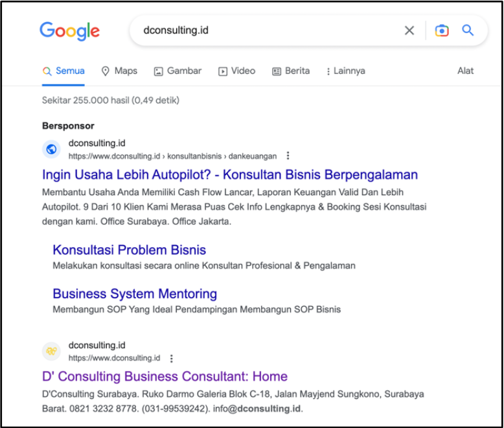
Task: Click Membangun SOP Yang Ideal description
Action: coord(197,309)
